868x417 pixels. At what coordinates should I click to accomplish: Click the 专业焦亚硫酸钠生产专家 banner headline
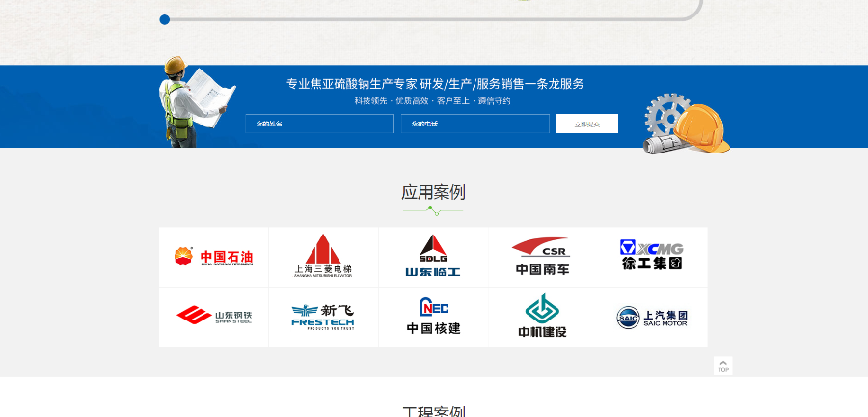tap(435, 84)
